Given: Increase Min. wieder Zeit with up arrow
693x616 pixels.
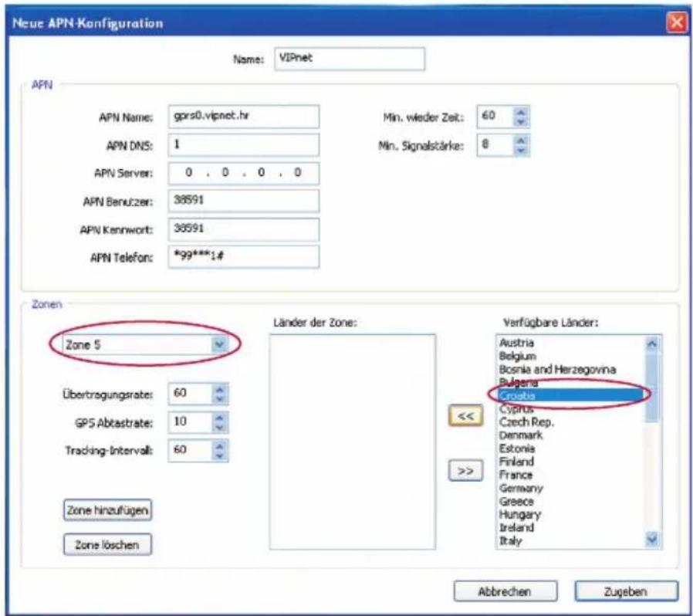Looking at the screenshot, I should point(521,113).
